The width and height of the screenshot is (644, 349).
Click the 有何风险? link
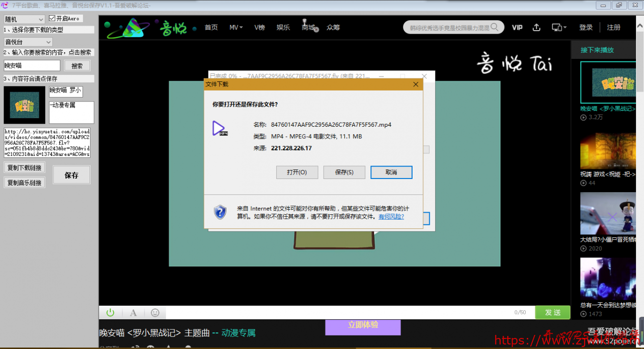(391, 217)
